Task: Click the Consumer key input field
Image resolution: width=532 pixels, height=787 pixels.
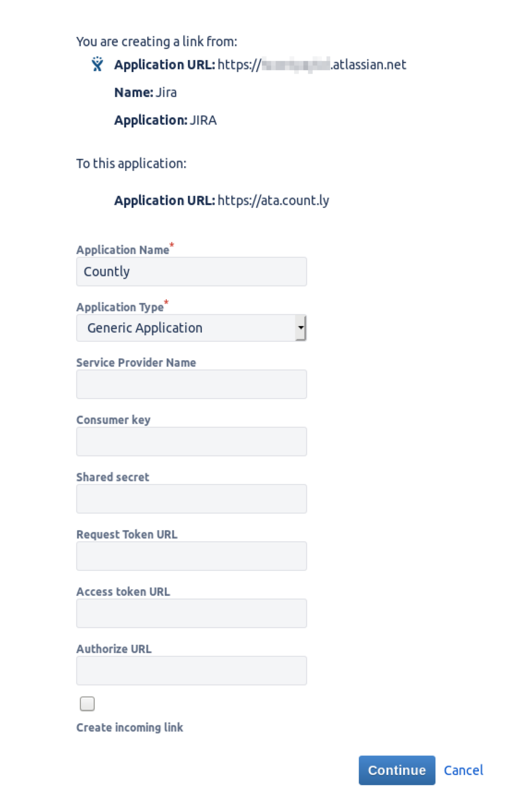Action: tap(191, 441)
